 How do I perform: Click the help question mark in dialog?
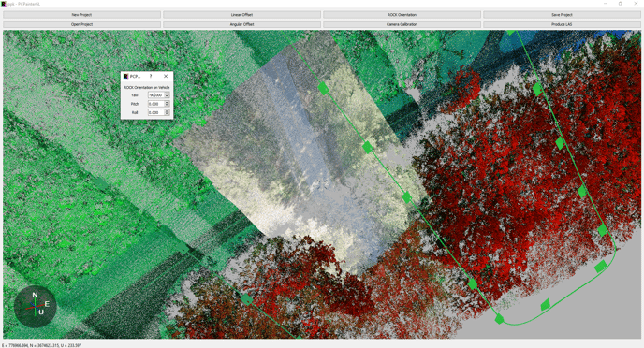tap(151, 76)
